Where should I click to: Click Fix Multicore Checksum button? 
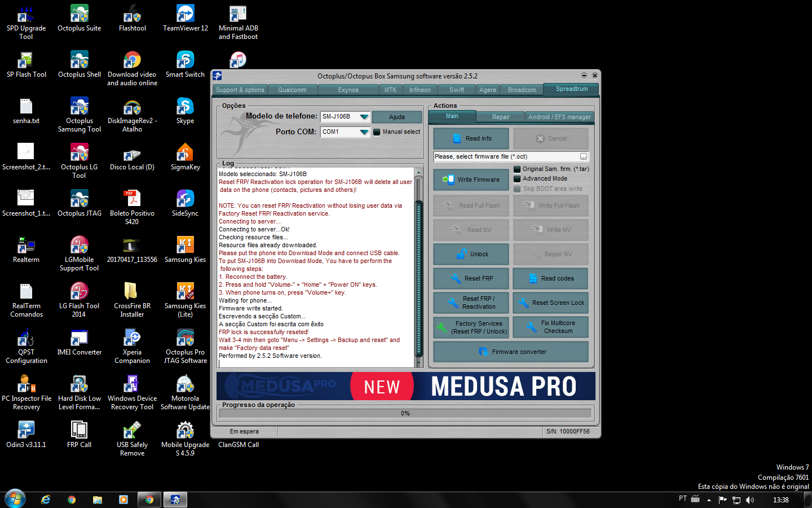[x=551, y=327]
